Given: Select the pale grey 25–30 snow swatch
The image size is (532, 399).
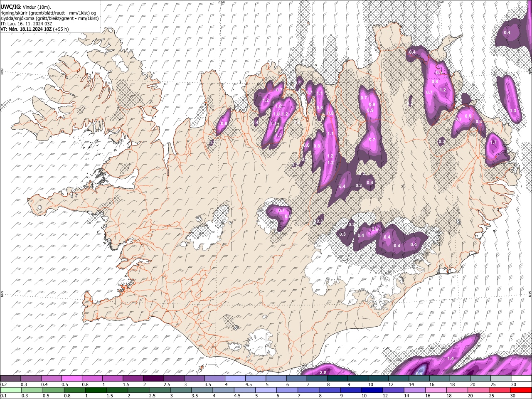Looking at the screenshot, I should [502, 379].
